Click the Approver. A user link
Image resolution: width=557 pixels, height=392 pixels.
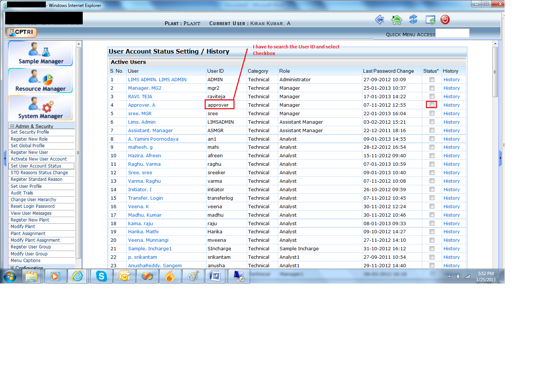click(141, 105)
